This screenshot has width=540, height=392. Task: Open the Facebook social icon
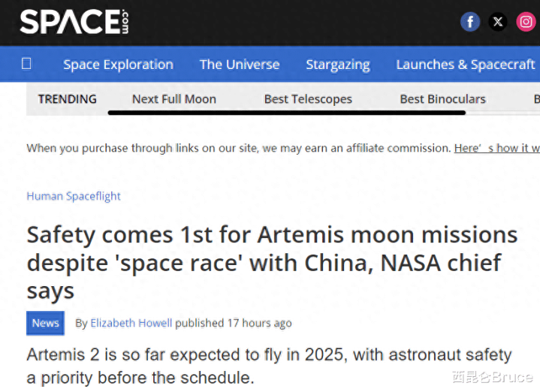pyautogui.click(x=470, y=22)
